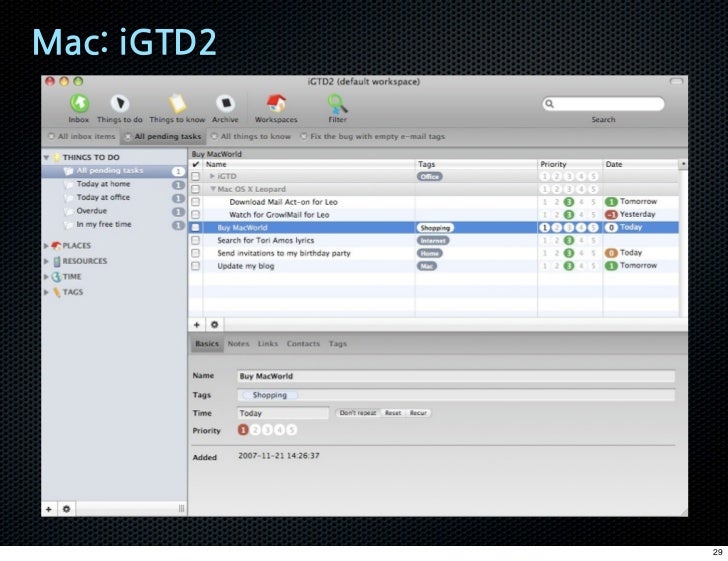Click the Time field showing Today
Image resolution: width=728 pixels, height=561 pixels.
(x=283, y=413)
